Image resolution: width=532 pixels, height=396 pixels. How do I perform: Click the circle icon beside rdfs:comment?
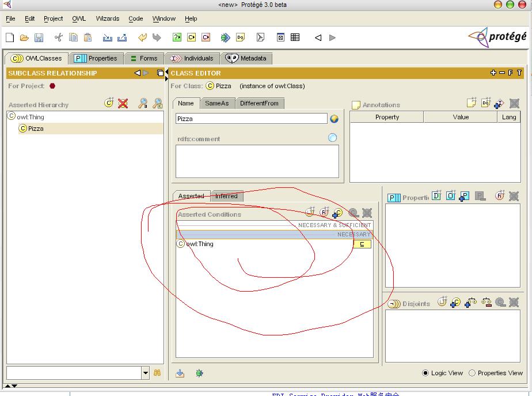tap(333, 137)
